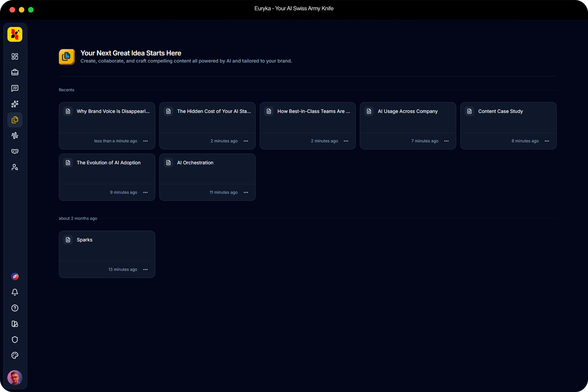Click file icon on Sparks card
Screen dimensions: 588x392
click(x=68, y=240)
